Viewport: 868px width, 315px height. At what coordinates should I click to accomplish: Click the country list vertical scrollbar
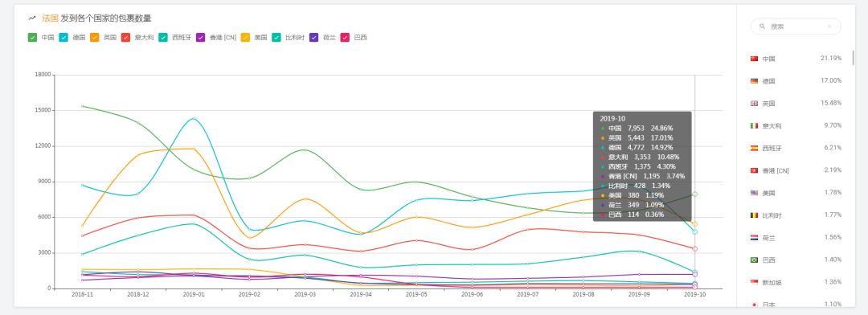(853, 58)
